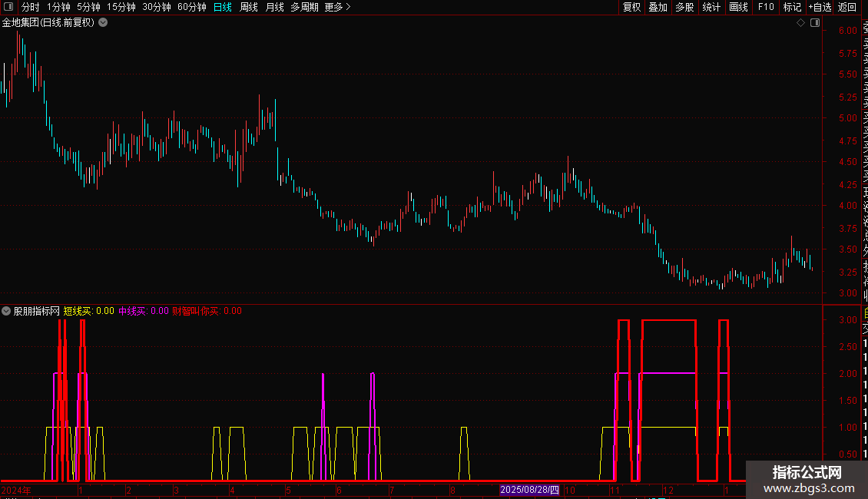Click the 叠加 overlay button
This screenshot has height=499, width=868.
[658, 7]
